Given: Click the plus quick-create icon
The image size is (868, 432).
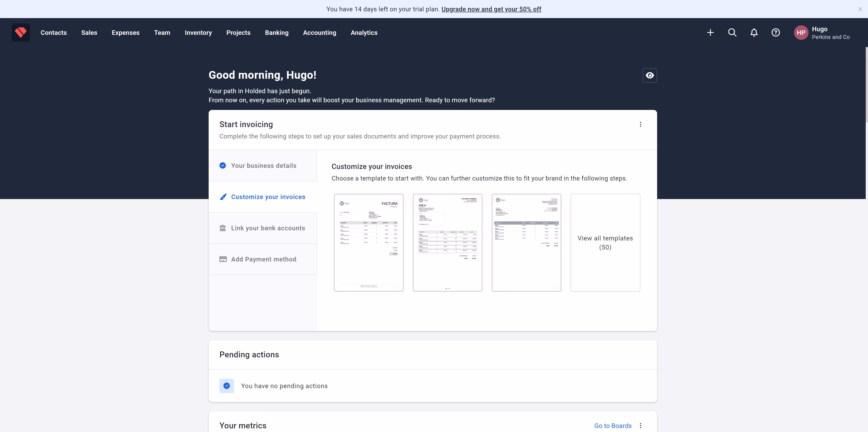Looking at the screenshot, I should [x=710, y=32].
